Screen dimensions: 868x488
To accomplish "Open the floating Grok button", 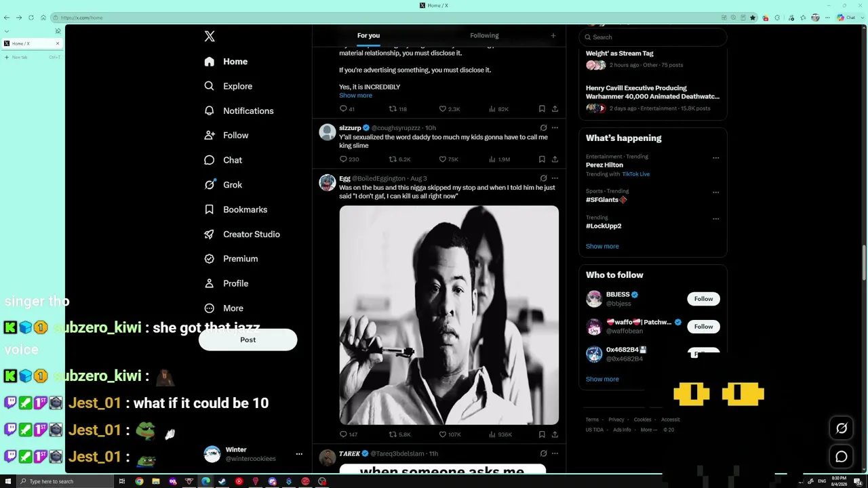I will coord(842,428).
